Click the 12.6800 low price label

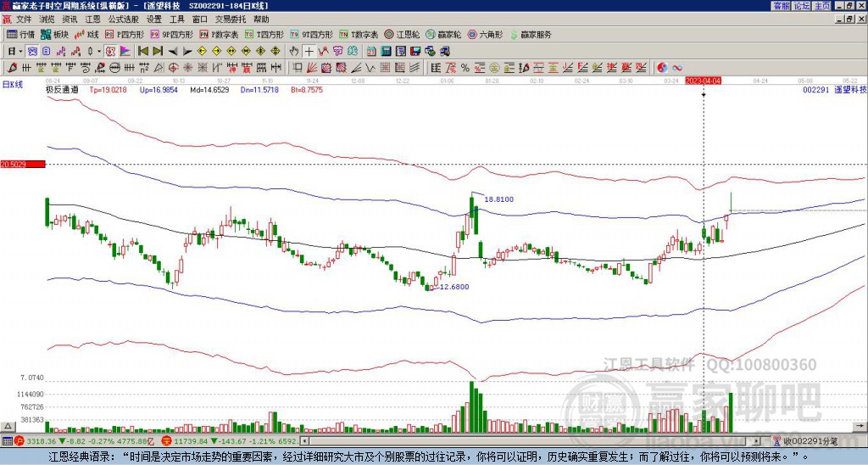(454, 287)
